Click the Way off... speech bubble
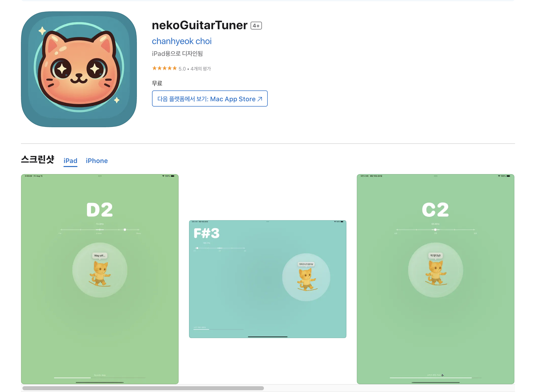 pos(100,256)
